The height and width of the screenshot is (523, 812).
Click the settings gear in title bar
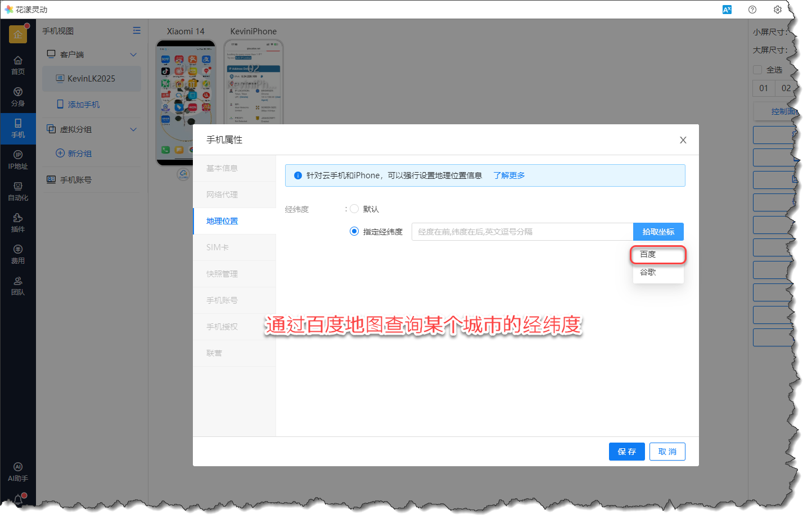777,10
